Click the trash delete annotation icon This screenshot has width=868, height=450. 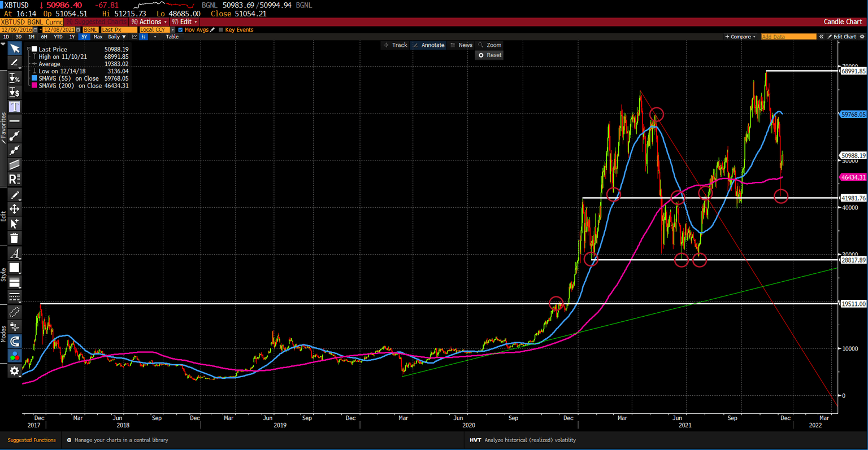click(15, 238)
